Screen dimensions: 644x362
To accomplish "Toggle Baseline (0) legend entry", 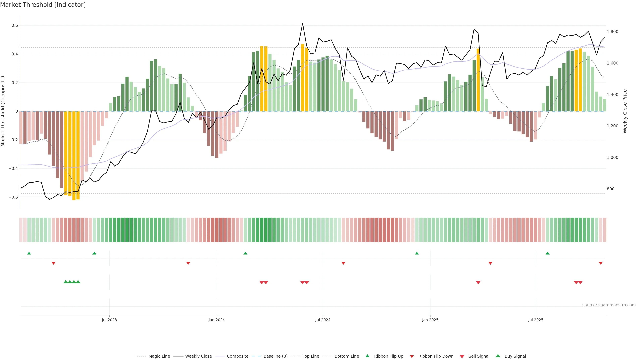I will [x=276, y=356].
